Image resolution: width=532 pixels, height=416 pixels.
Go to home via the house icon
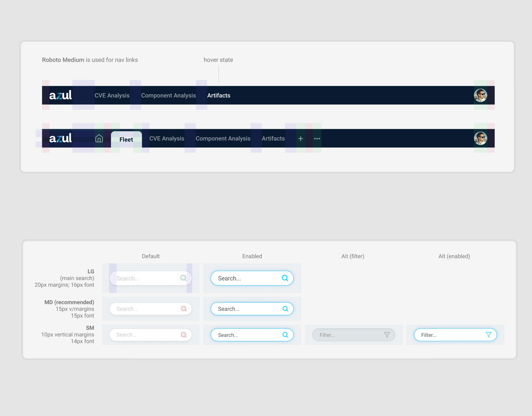click(99, 138)
